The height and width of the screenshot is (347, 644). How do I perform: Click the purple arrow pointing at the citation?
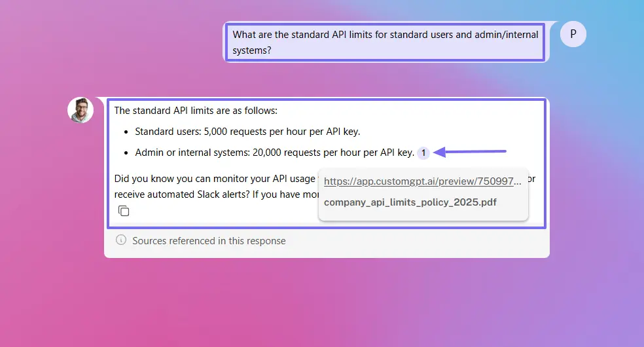pyautogui.click(x=470, y=152)
